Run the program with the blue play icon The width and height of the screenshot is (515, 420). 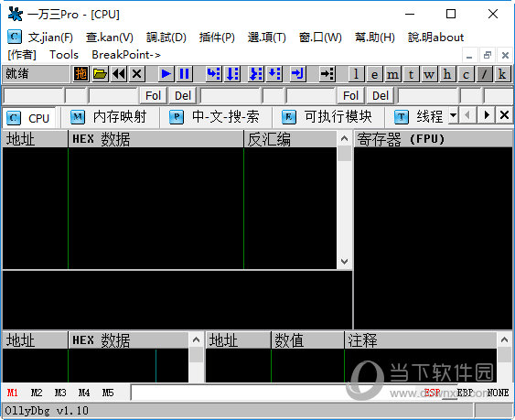166,74
